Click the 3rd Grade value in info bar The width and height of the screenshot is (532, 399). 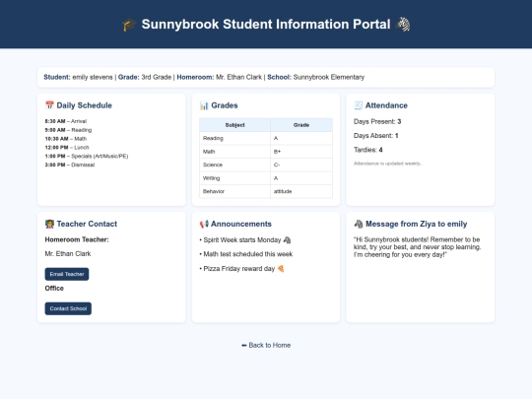point(156,77)
